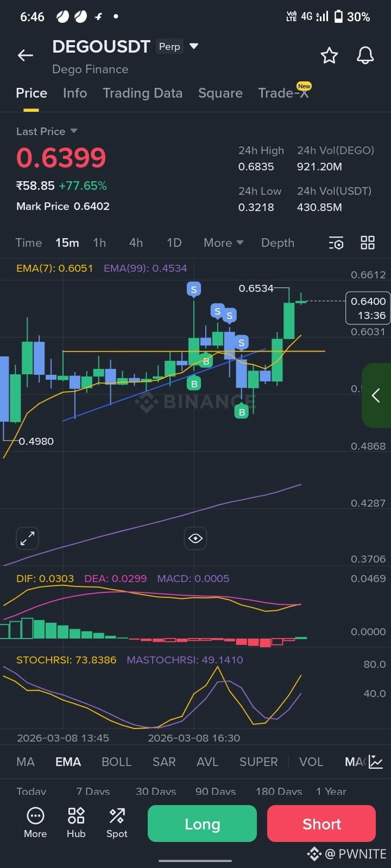Screen dimensions: 391x868
Task: Add DEGOUSDT to favorites with star
Action: pos(329,55)
